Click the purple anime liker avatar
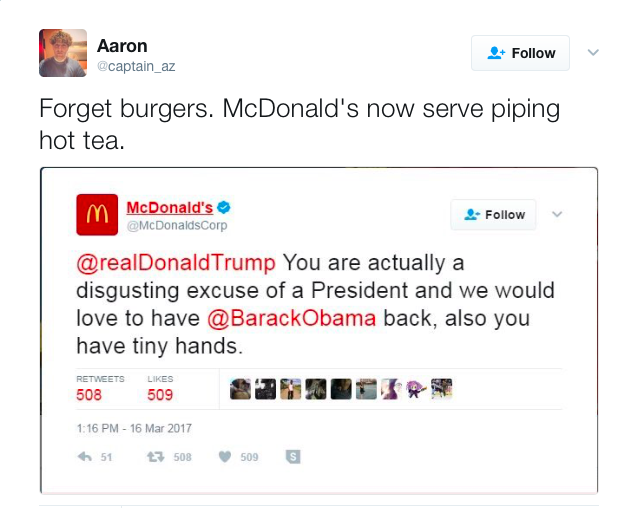This screenshot has height=508, width=634. pos(416,389)
